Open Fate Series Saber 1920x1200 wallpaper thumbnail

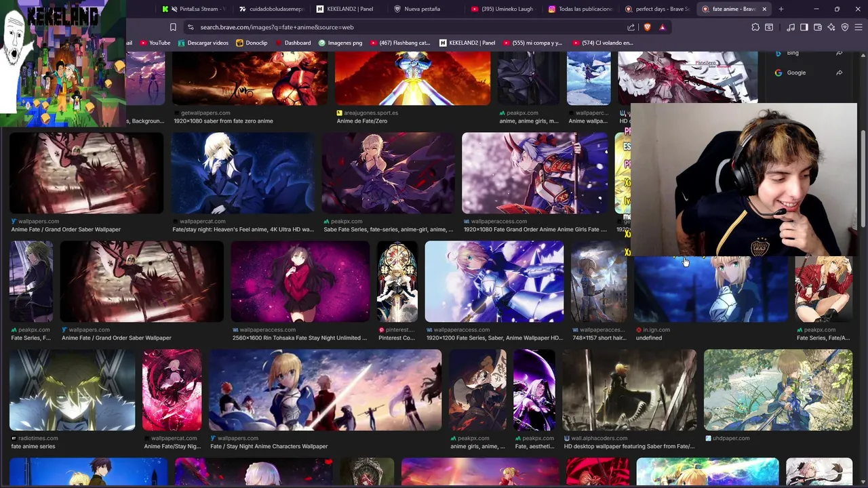pos(494,281)
